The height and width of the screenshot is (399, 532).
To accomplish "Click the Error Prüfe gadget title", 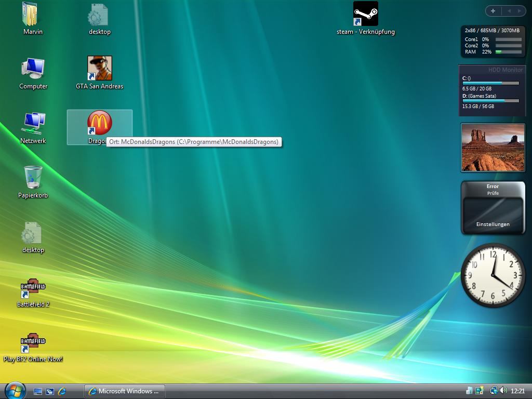I will pyautogui.click(x=493, y=189).
